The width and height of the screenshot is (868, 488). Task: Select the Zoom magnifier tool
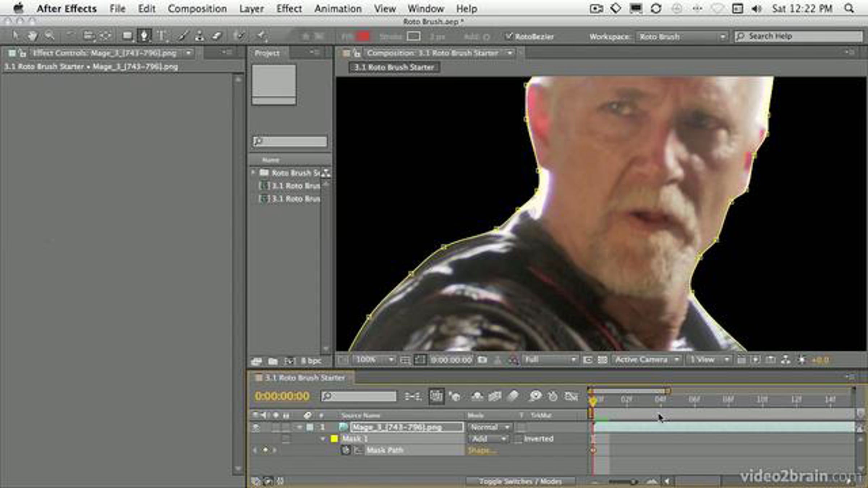coord(50,36)
